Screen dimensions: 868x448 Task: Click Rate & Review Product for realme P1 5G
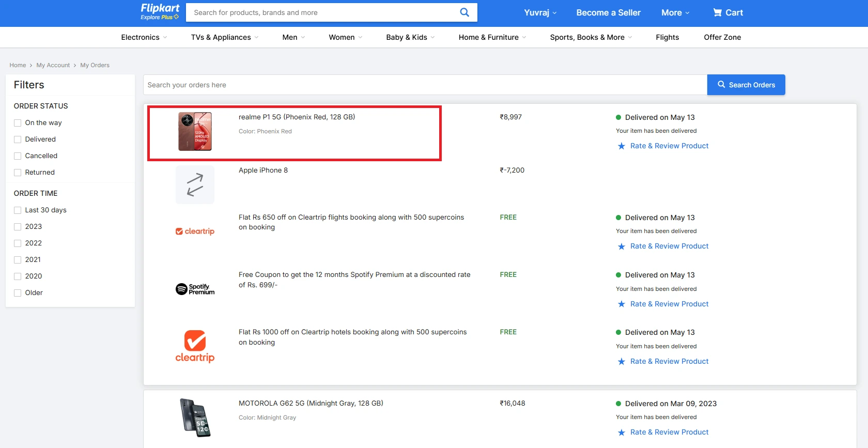point(669,146)
